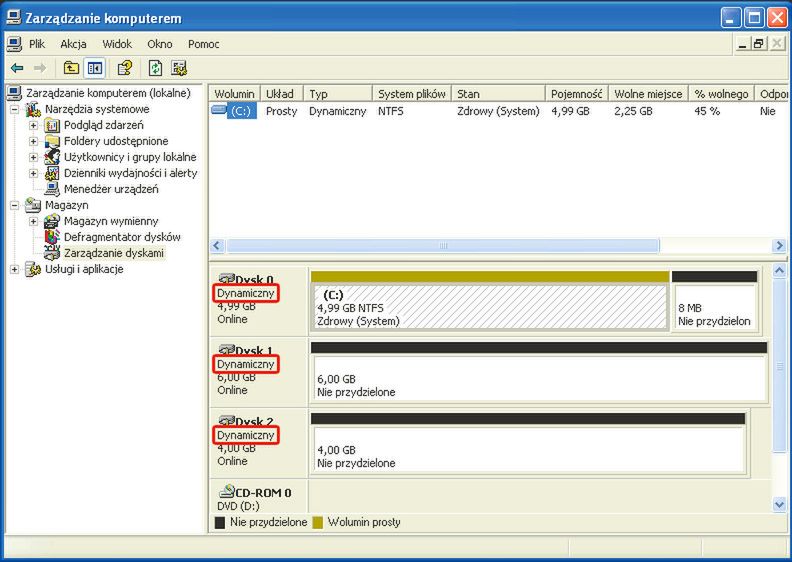Click the Magazyn storage icon

tap(33, 205)
